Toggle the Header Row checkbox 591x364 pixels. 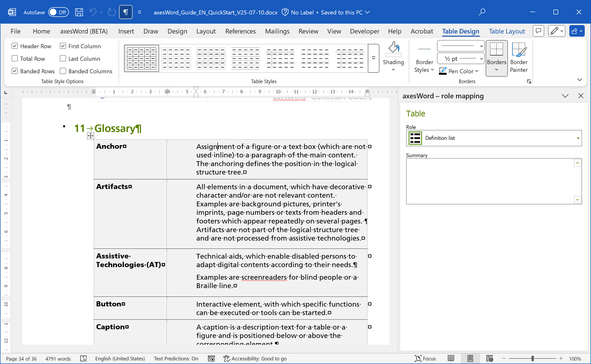[x=15, y=46]
